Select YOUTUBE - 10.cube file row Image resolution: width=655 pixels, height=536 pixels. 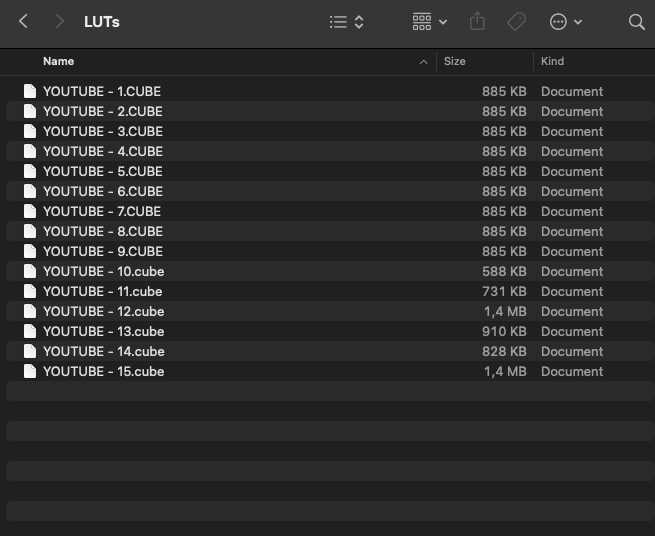(x=103, y=271)
